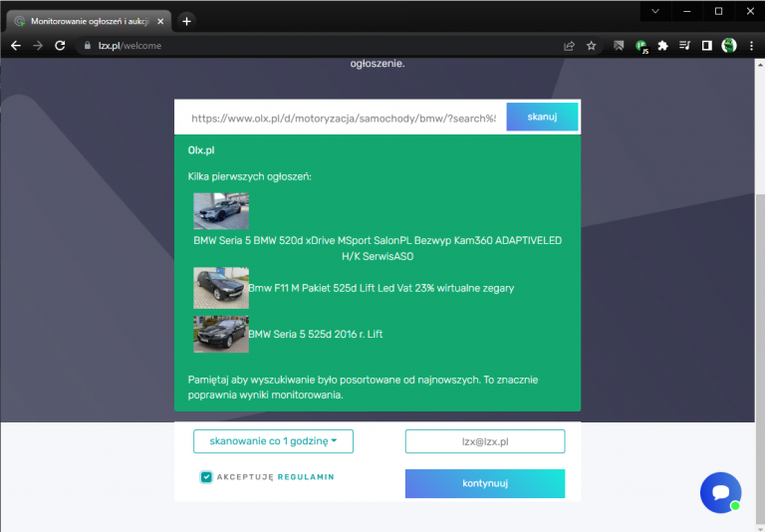Viewport: 765px width, 532px height.
Task: Click the share page icon in address bar
Action: (569, 46)
